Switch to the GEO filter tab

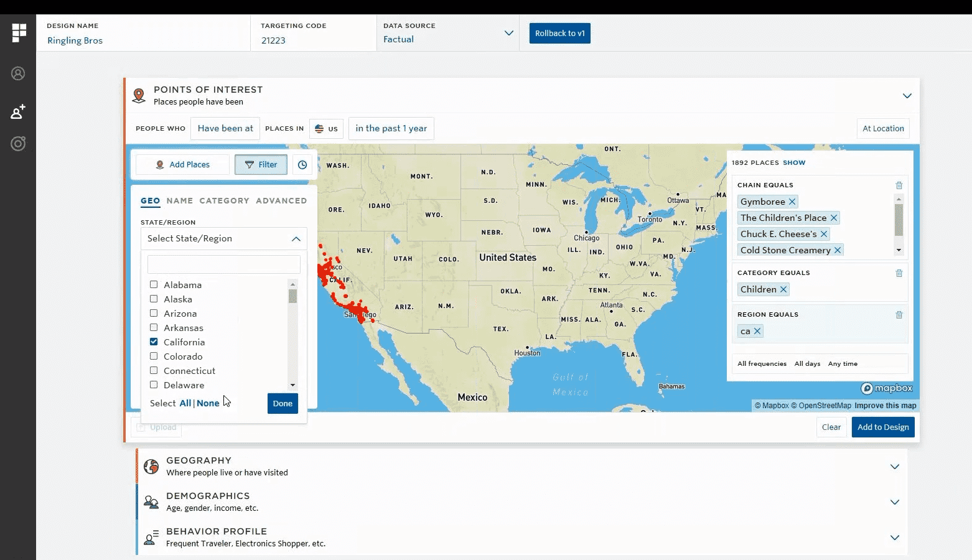click(151, 200)
